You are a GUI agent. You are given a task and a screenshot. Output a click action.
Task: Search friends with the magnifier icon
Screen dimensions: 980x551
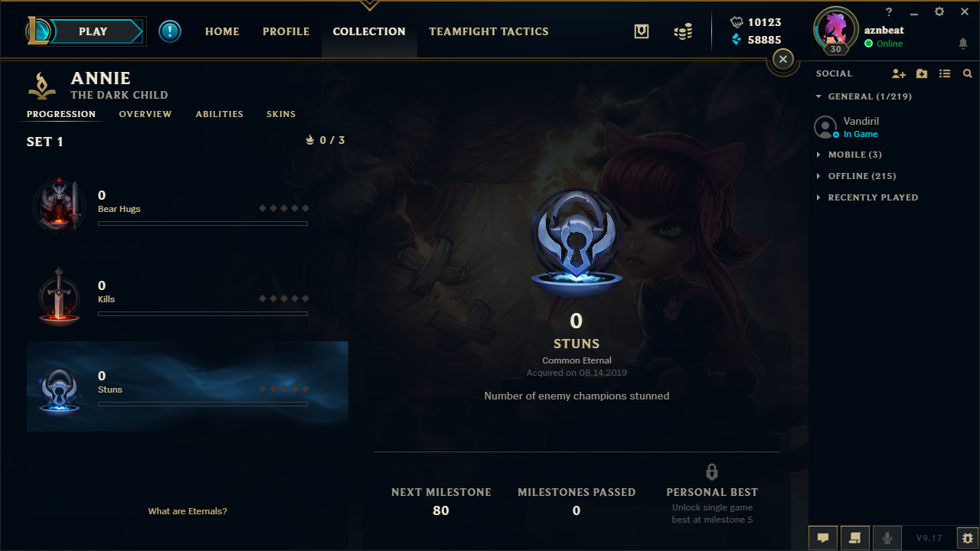[x=968, y=73]
